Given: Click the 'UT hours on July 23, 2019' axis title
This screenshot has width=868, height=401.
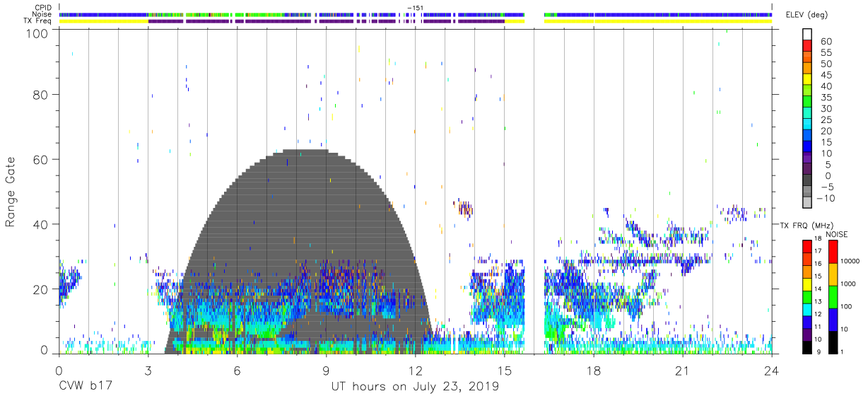Looking at the screenshot, I should click(415, 387).
